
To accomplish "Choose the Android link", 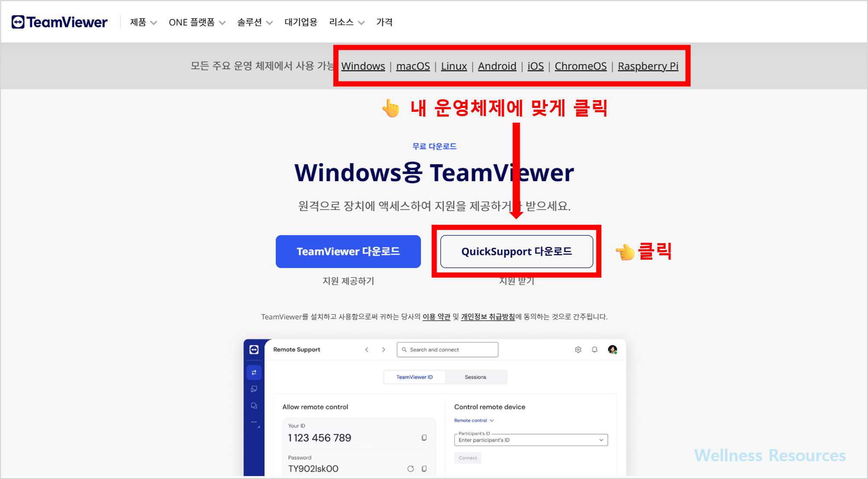I will tap(497, 66).
